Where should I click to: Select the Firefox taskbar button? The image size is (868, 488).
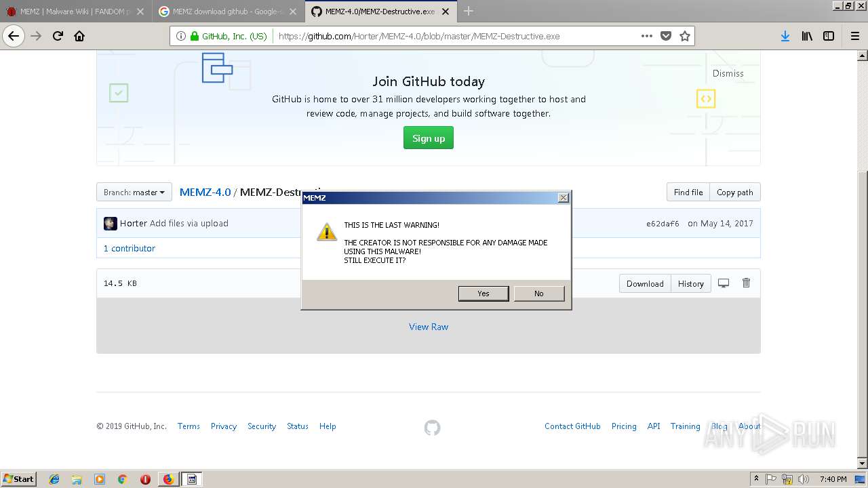(x=168, y=479)
